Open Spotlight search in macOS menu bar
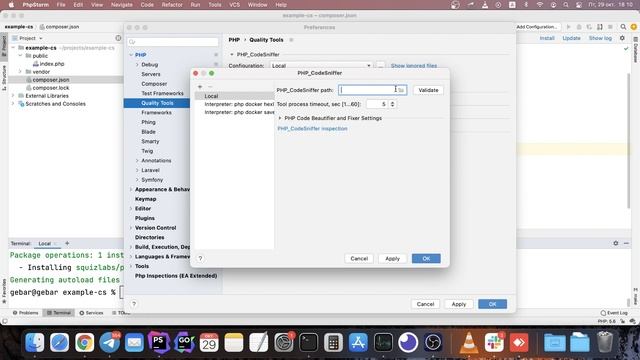 point(566,5)
